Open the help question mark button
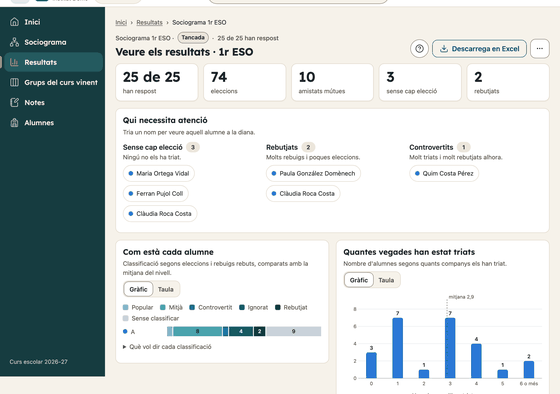The width and height of the screenshot is (560, 394). pos(419,49)
